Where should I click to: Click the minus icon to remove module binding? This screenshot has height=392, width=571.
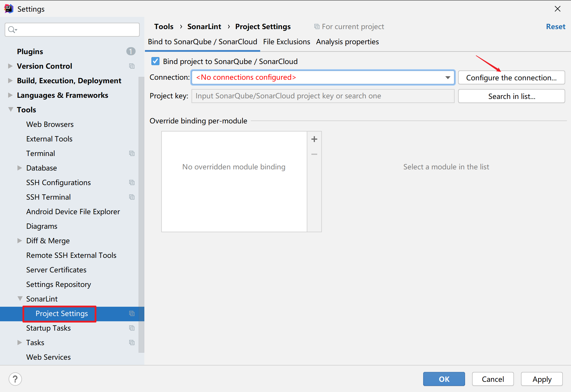coord(314,154)
